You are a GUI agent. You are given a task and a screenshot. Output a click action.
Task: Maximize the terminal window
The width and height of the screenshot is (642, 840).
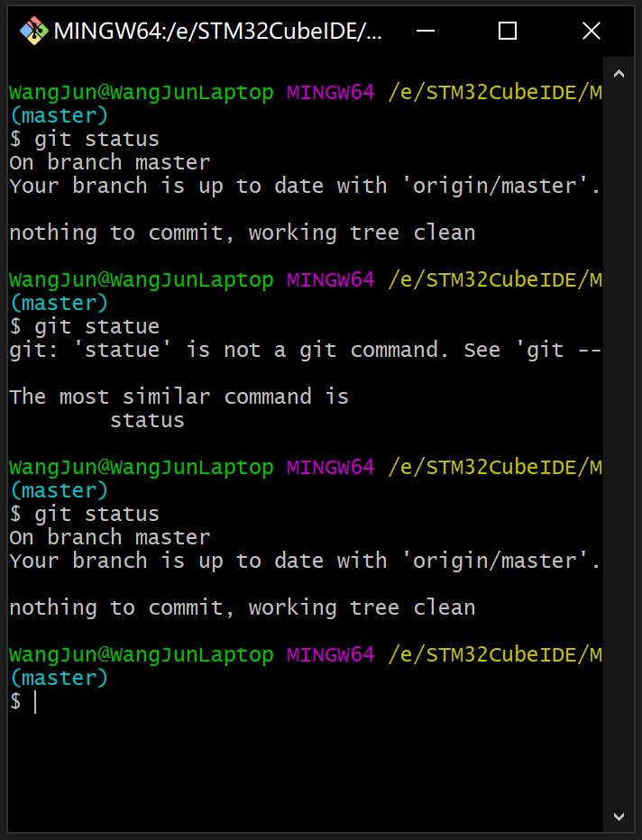pyautogui.click(x=507, y=30)
